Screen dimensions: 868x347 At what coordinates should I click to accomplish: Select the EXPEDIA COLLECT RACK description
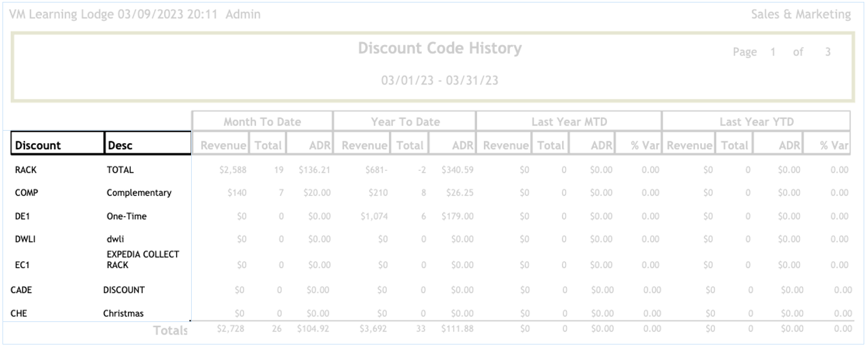143,260
